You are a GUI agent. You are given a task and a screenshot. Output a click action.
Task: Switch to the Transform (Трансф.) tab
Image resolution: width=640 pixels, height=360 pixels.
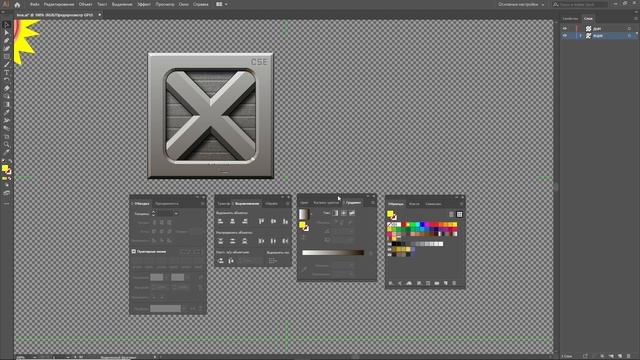point(223,203)
